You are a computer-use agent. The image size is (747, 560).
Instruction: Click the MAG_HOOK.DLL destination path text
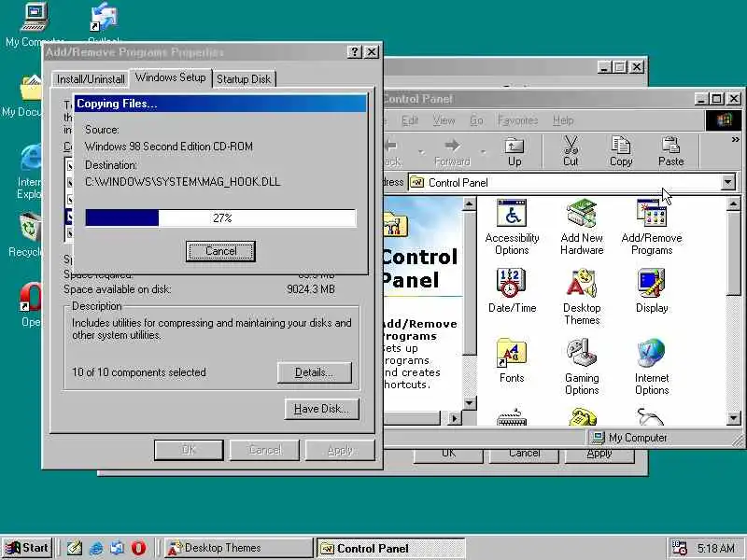(x=182, y=181)
